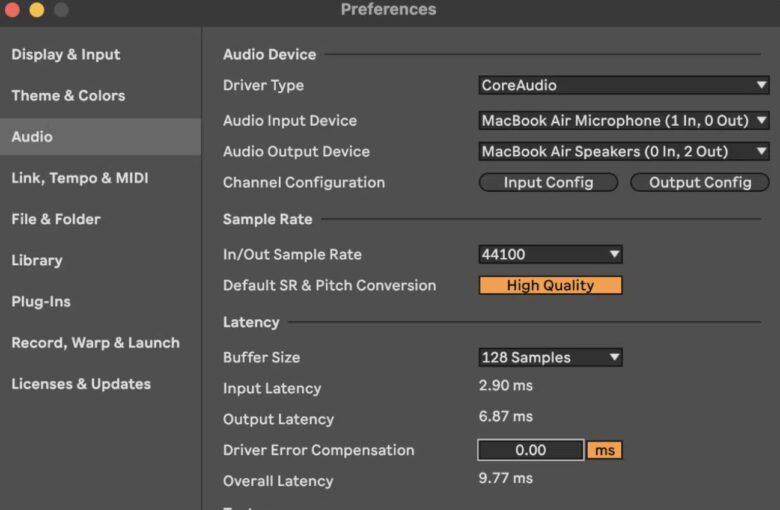Switch to the Theme & Colors tab
The width and height of the screenshot is (780, 510).
click(68, 96)
